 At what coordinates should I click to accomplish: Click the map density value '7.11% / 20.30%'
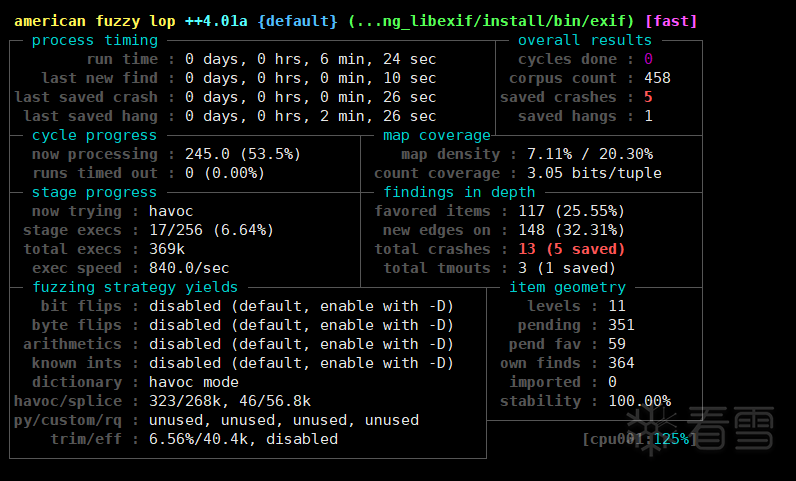click(590, 154)
